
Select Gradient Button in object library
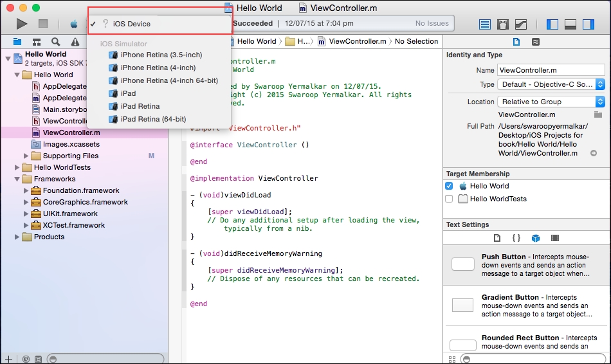coord(526,305)
